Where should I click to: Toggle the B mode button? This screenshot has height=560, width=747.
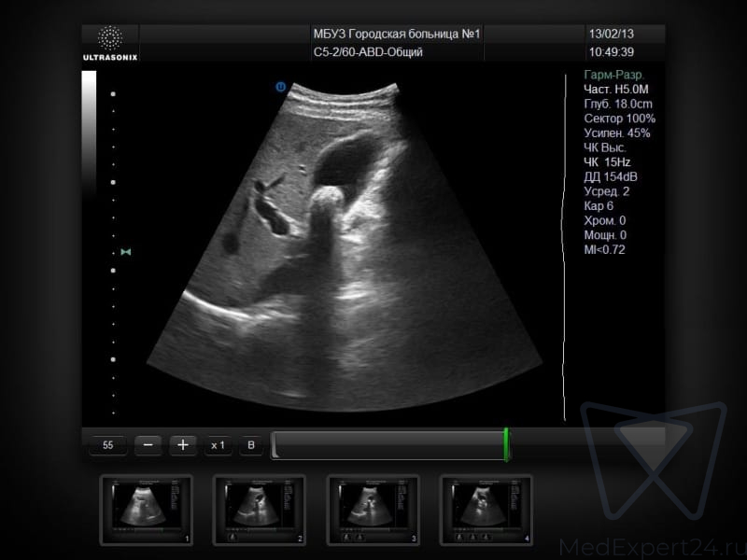tap(250, 445)
